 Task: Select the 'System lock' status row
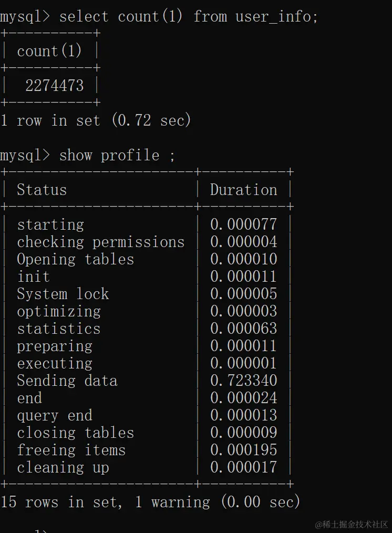pos(147,294)
